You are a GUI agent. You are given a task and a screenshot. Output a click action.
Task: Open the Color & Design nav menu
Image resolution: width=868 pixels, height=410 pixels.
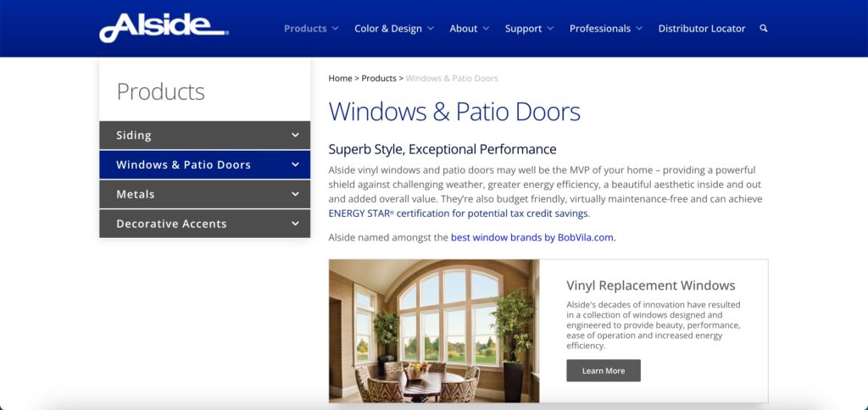pyautogui.click(x=388, y=29)
